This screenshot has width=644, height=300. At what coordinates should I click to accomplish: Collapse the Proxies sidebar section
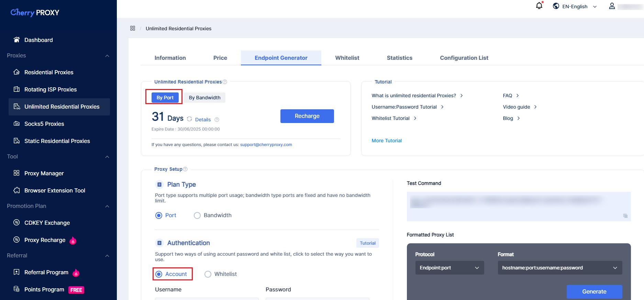pos(107,56)
